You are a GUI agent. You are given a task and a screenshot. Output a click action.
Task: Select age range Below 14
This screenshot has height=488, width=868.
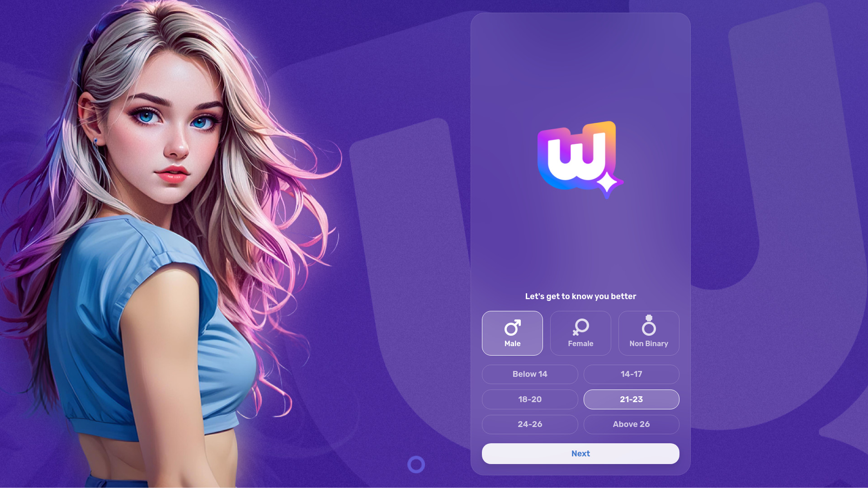point(530,374)
